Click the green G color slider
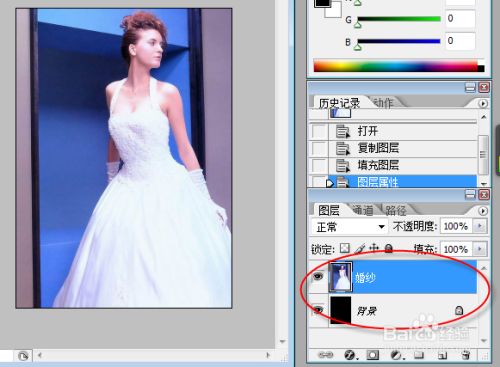Screen dimensions: 500x367 pyautogui.click(x=399, y=19)
